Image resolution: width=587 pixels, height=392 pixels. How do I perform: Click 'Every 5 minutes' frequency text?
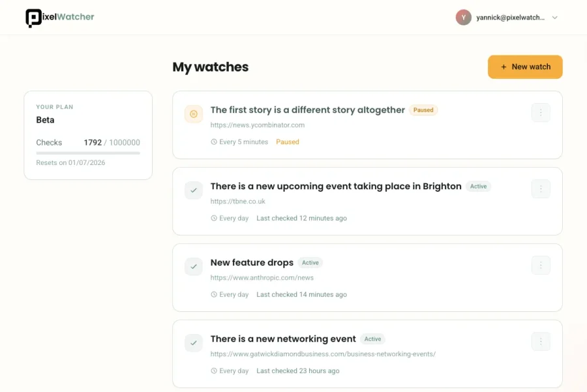pyautogui.click(x=244, y=142)
